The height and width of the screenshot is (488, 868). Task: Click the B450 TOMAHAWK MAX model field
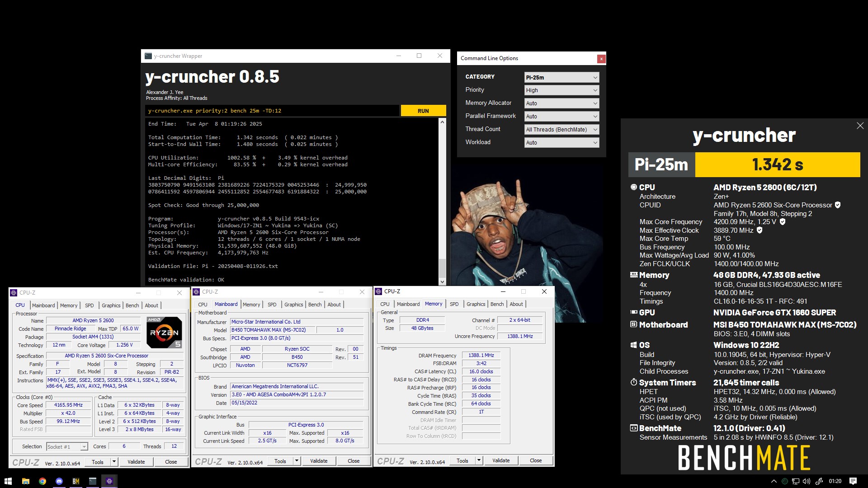click(273, 330)
